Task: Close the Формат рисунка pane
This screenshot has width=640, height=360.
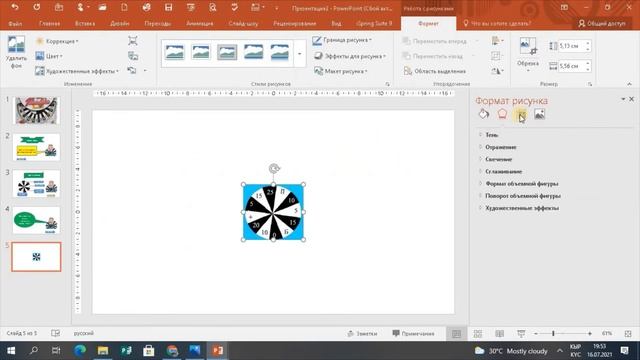Action: pyautogui.click(x=631, y=99)
